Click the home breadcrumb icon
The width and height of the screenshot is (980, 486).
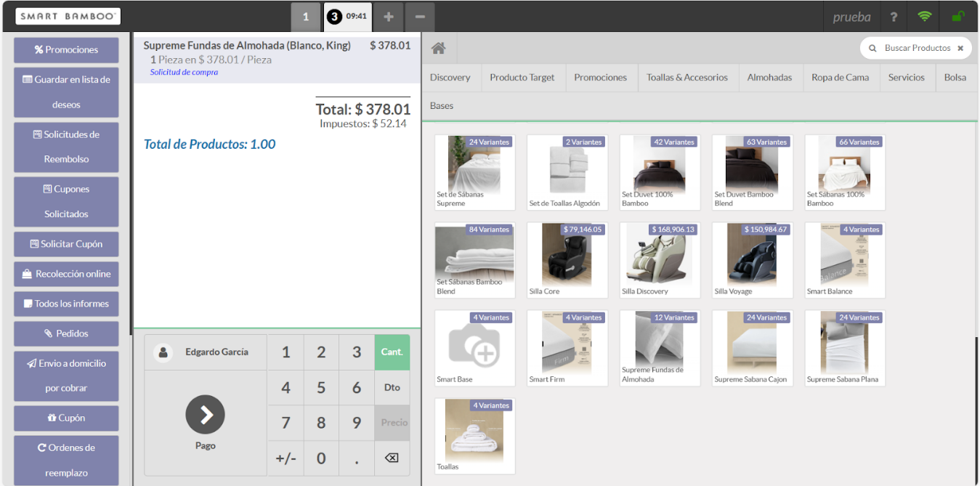point(438,49)
